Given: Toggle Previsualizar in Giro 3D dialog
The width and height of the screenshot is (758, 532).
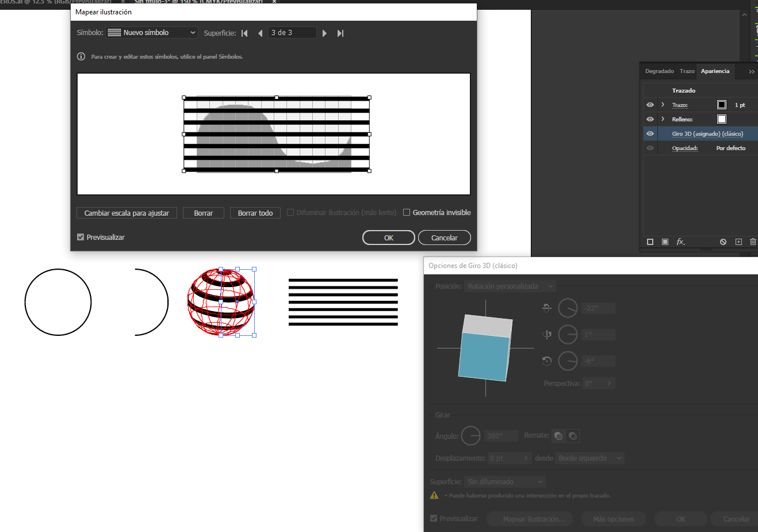Looking at the screenshot, I should (x=434, y=518).
